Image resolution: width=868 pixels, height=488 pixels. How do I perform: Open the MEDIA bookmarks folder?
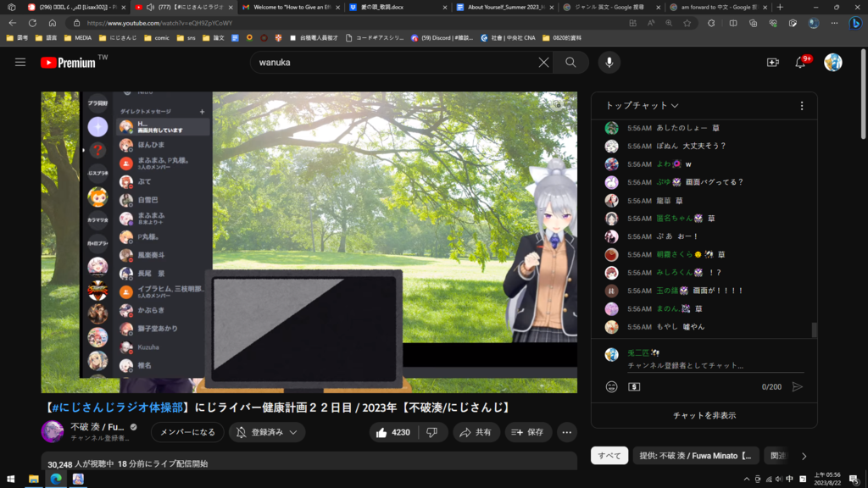pyautogui.click(x=78, y=38)
